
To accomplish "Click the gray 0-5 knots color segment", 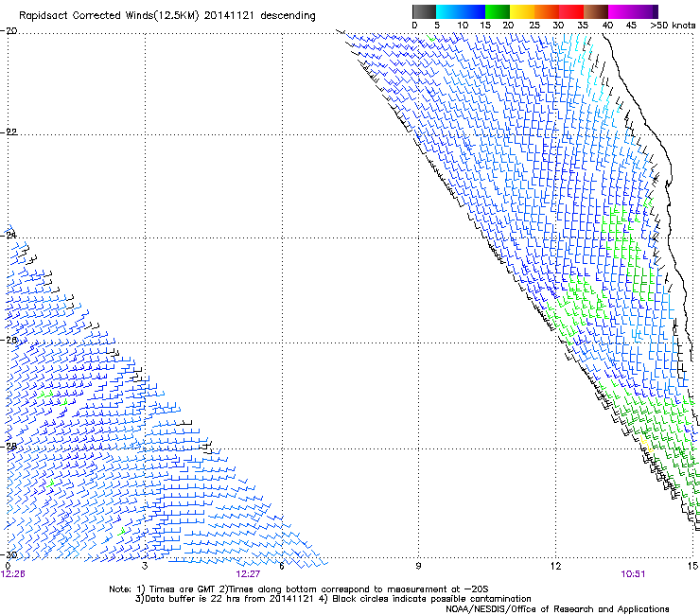I will (x=424, y=11).
